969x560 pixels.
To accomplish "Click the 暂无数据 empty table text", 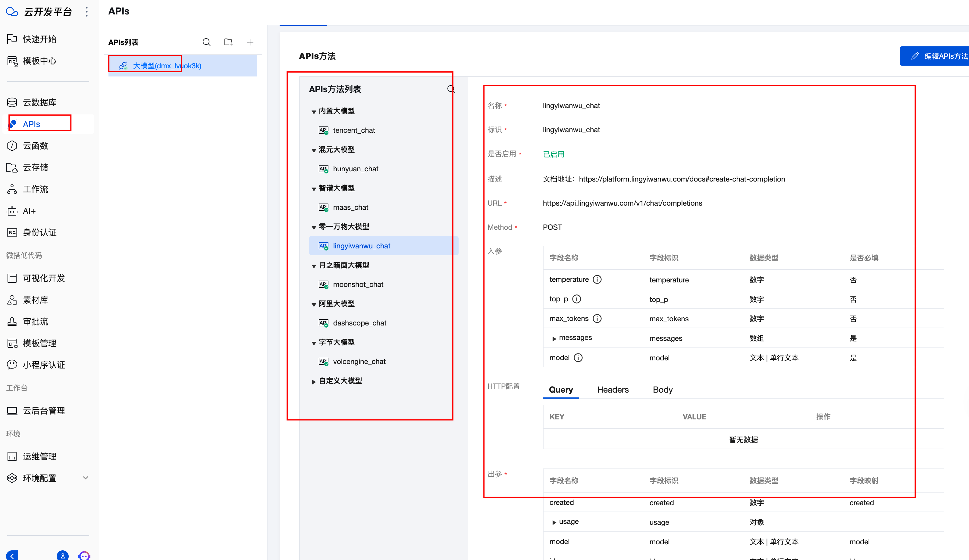I will coord(743,439).
